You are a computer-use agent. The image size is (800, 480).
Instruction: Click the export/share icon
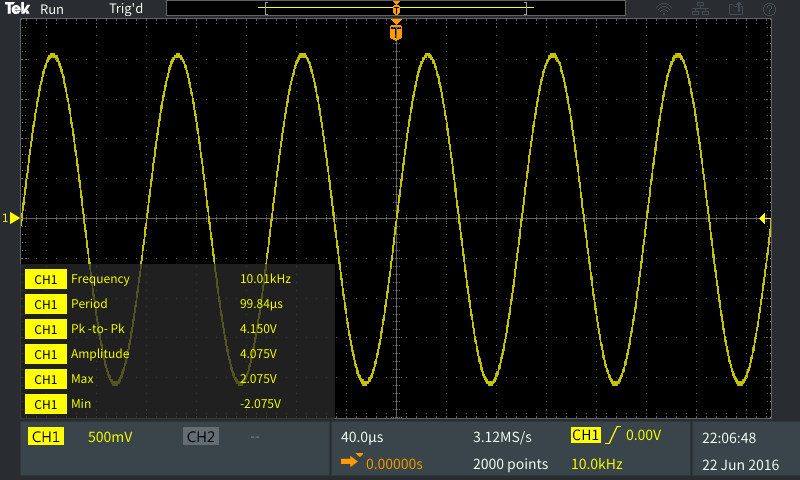737,9
